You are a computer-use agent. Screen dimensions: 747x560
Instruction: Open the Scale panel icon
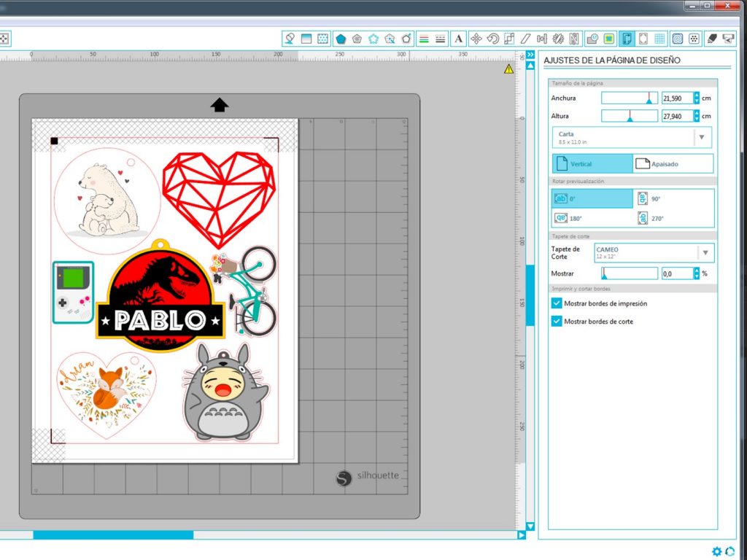coord(509,39)
